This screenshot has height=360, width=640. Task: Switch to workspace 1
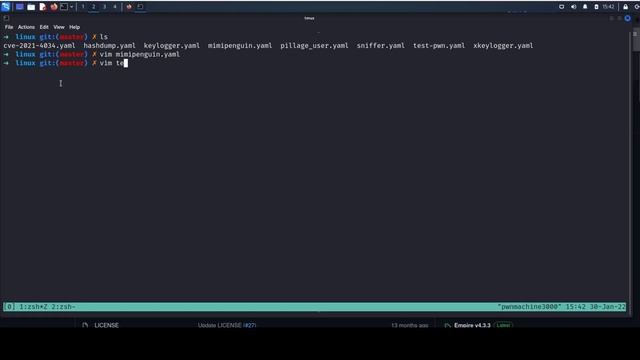(x=83, y=7)
